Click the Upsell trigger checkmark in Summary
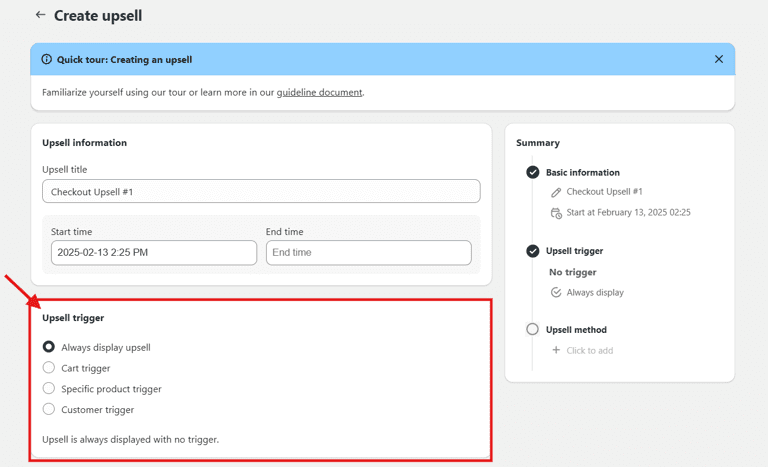 pos(533,251)
